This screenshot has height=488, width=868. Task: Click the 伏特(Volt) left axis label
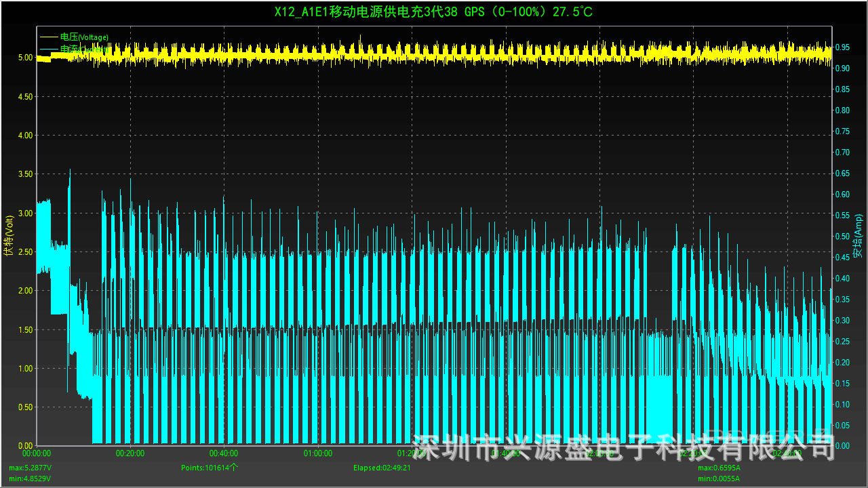(x=8, y=235)
